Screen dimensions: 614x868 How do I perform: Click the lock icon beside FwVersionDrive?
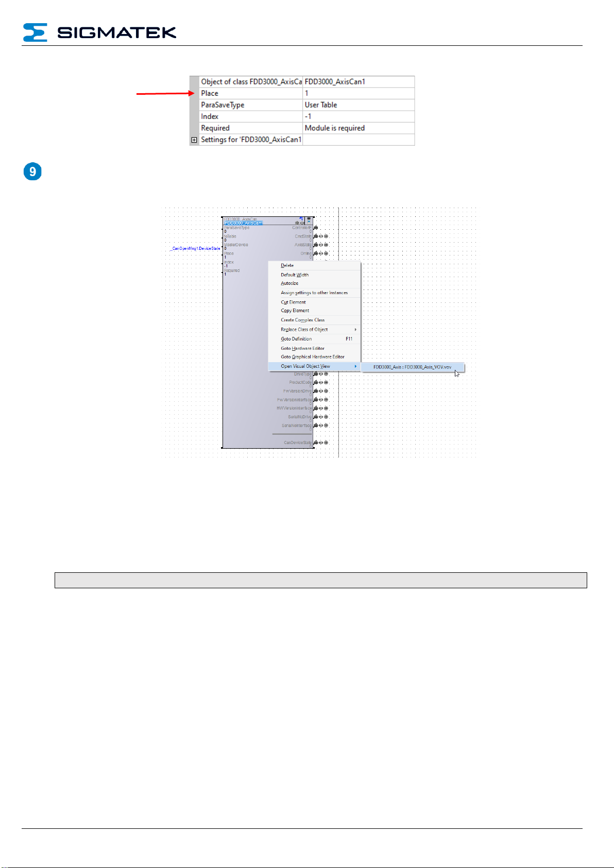tap(316, 391)
